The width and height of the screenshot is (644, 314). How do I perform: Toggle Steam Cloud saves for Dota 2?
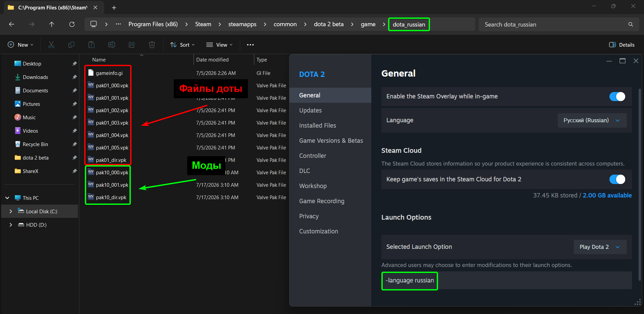(x=617, y=179)
